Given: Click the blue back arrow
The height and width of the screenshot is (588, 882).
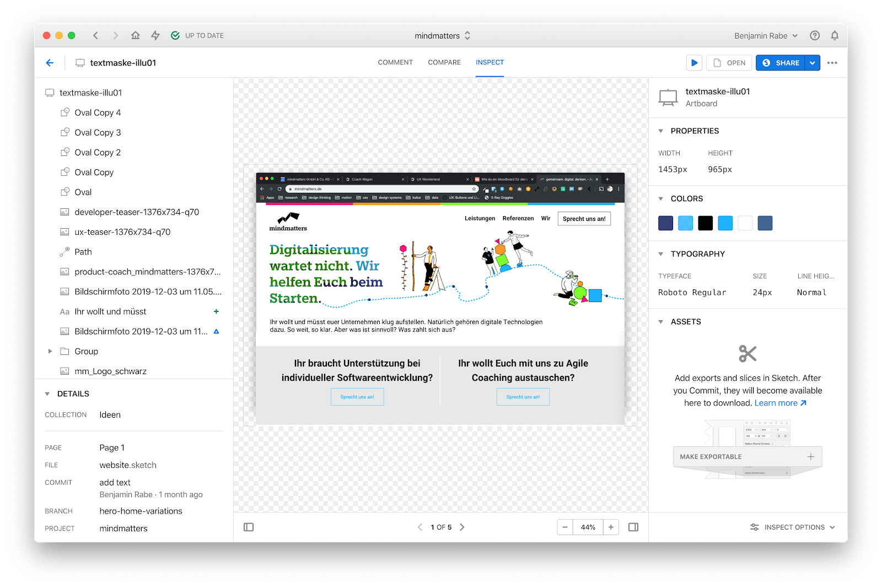Looking at the screenshot, I should click(50, 63).
